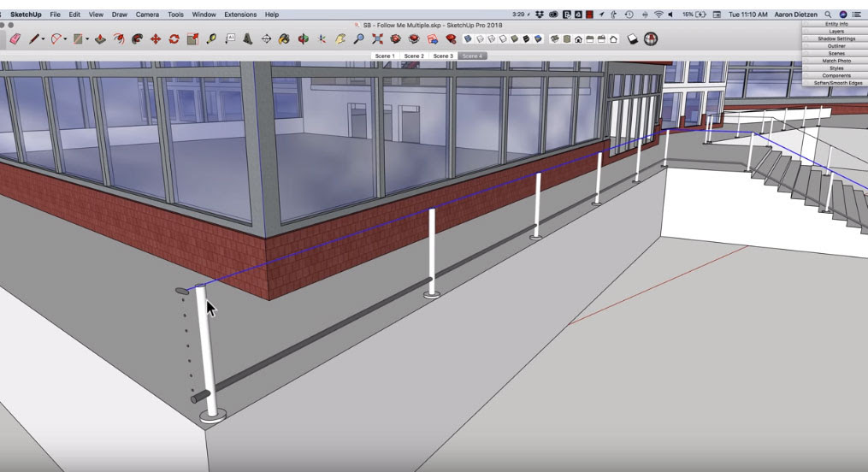Open the Help menu
868x472 pixels.
pos(271,15)
